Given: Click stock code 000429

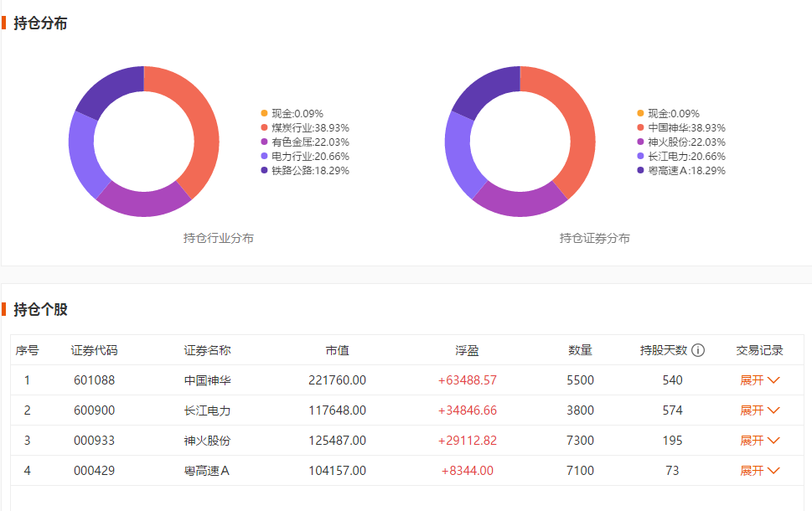Looking at the screenshot, I should [x=94, y=471].
